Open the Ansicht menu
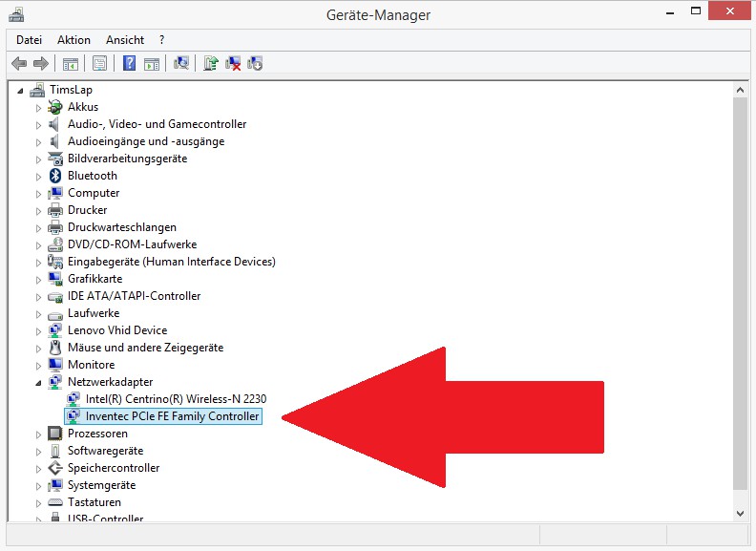 pos(125,40)
